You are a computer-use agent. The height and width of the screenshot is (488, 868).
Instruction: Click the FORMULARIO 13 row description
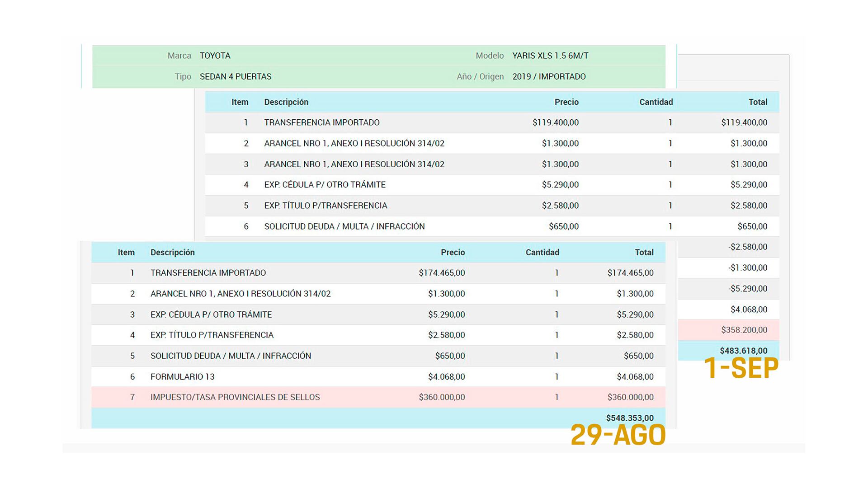coord(182,377)
